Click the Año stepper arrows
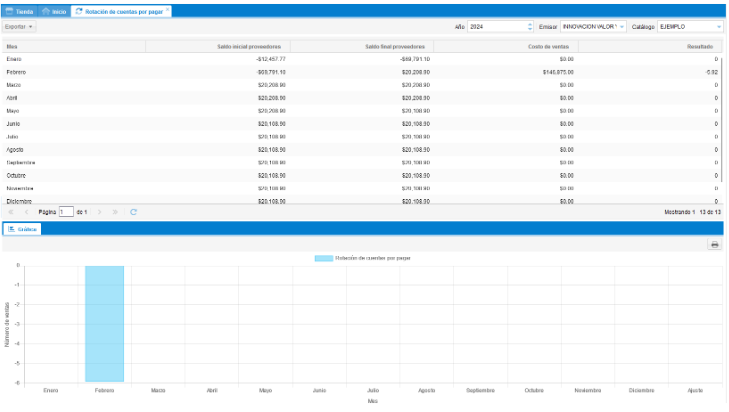729x412 pixels. click(529, 26)
